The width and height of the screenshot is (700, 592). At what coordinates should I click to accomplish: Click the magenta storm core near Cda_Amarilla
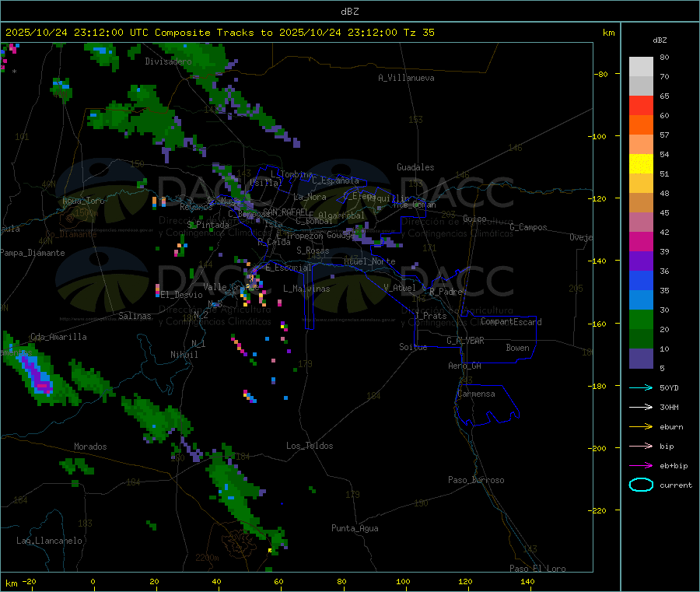44,386
